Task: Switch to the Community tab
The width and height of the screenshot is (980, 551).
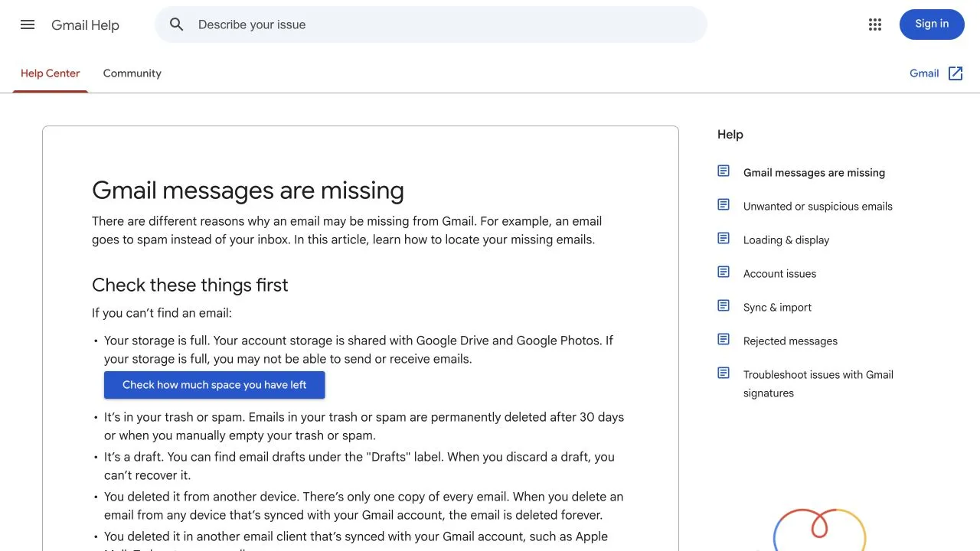Action: [132, 73]
